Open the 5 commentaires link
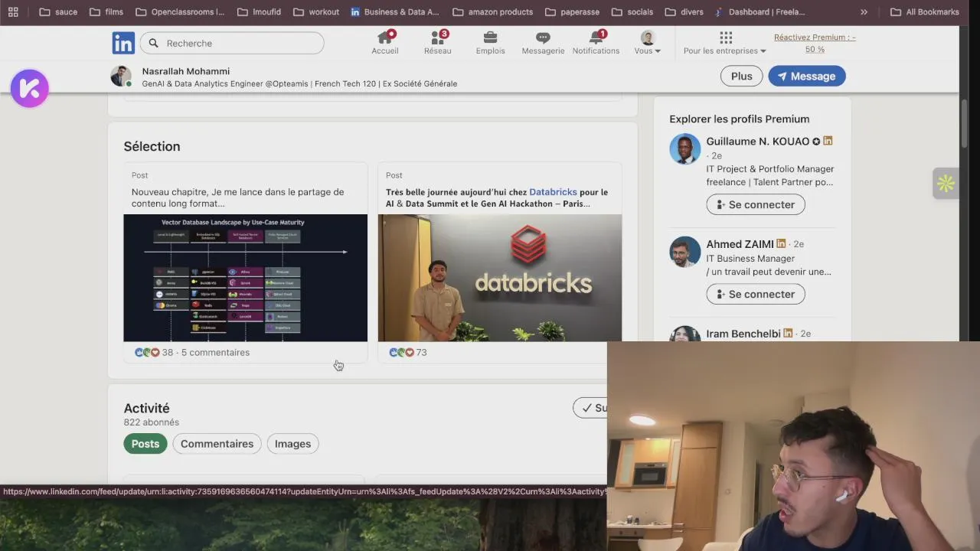This screenshot has width=980, height=551. coord(215,352)
